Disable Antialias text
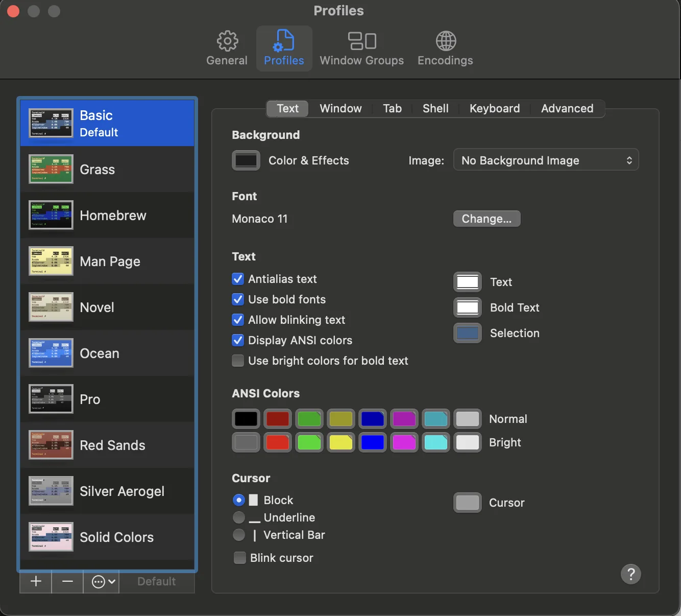Image resolution: width=681 pixels, height=616 pixels. (237, 279)
